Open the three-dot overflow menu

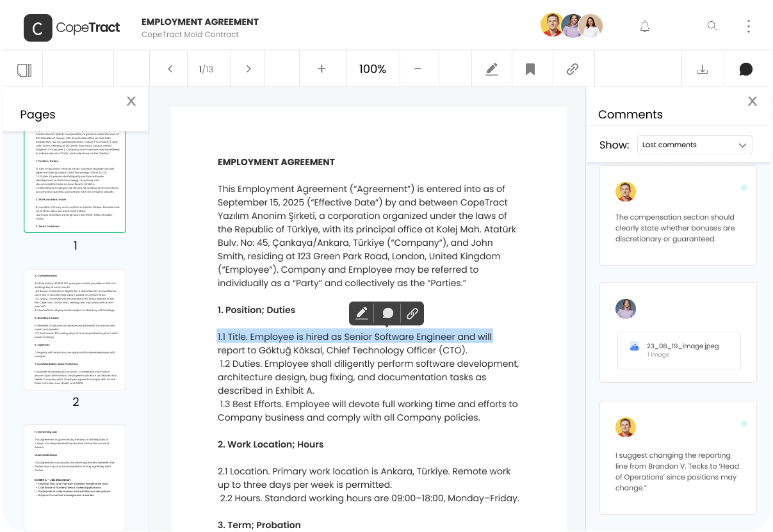coord(749,26)
